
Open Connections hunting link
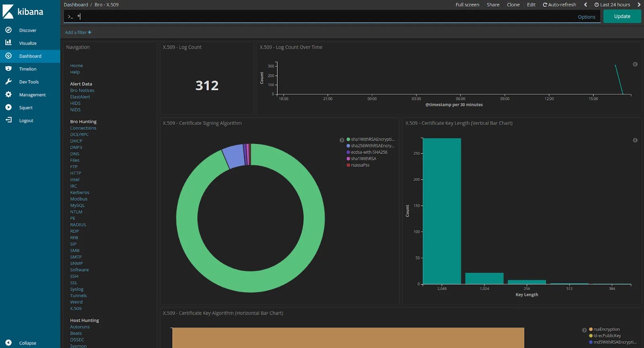click(83, 128)
